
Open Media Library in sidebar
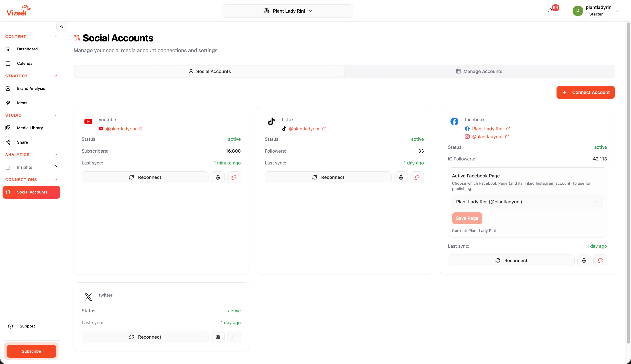point(31,128)
